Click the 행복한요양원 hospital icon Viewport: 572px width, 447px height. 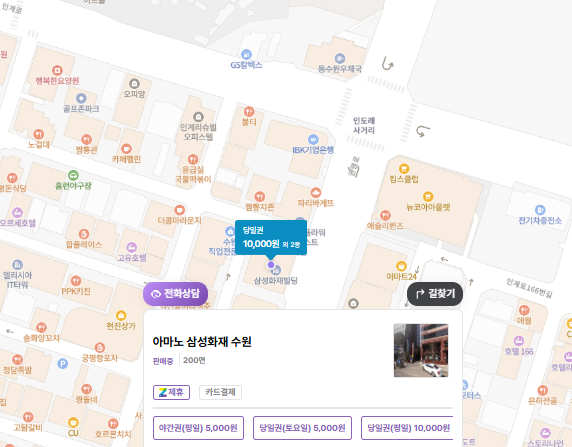tap(57, 70)
